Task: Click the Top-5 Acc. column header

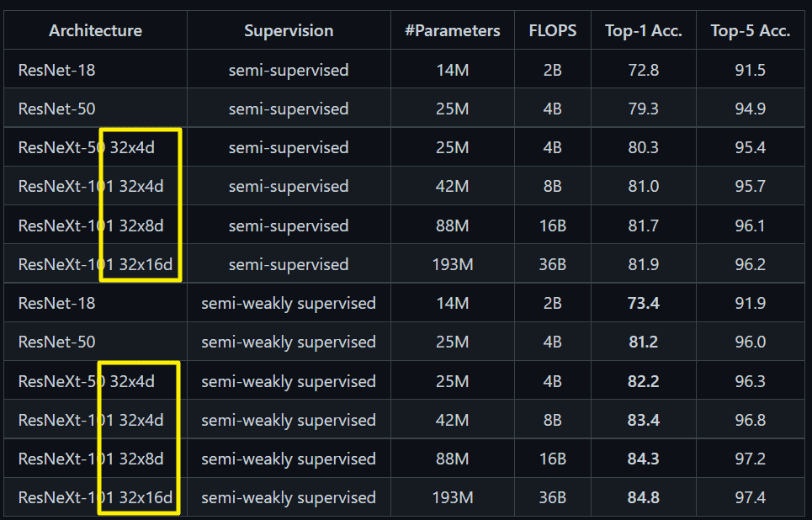Action: 750,30
